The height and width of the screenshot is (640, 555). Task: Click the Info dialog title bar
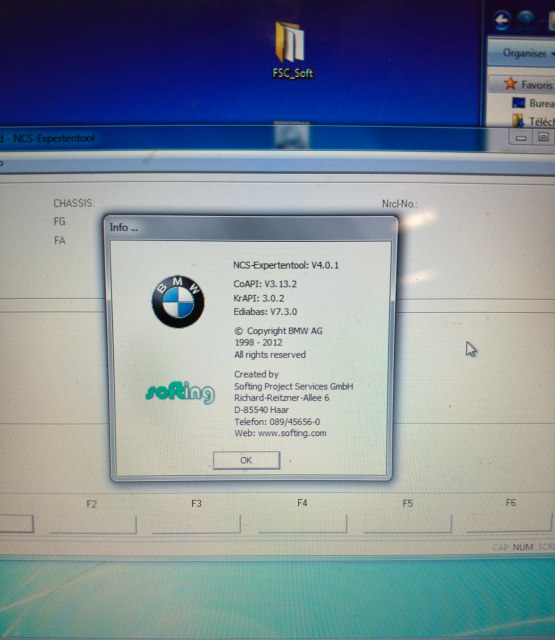click(251, 227)
